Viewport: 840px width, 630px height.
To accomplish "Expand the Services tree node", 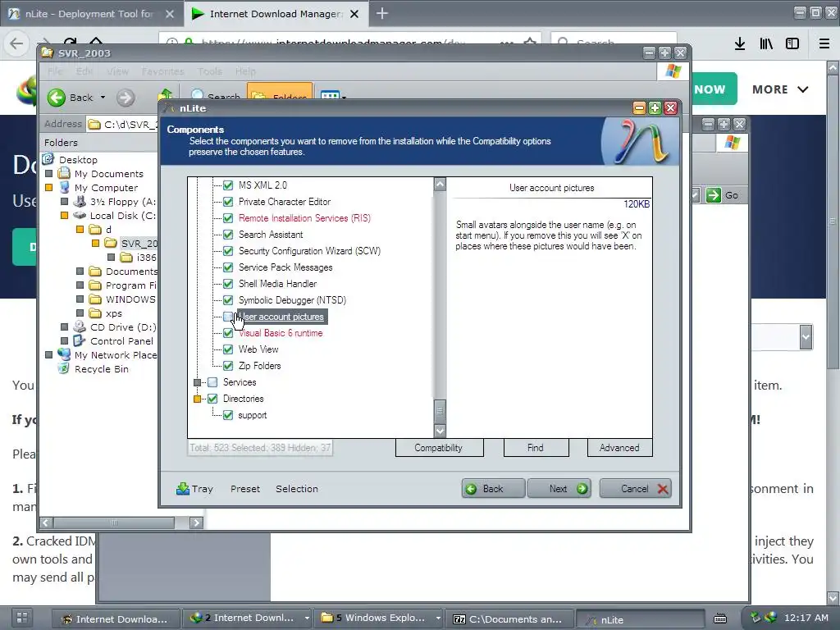I will coord(197,382).
